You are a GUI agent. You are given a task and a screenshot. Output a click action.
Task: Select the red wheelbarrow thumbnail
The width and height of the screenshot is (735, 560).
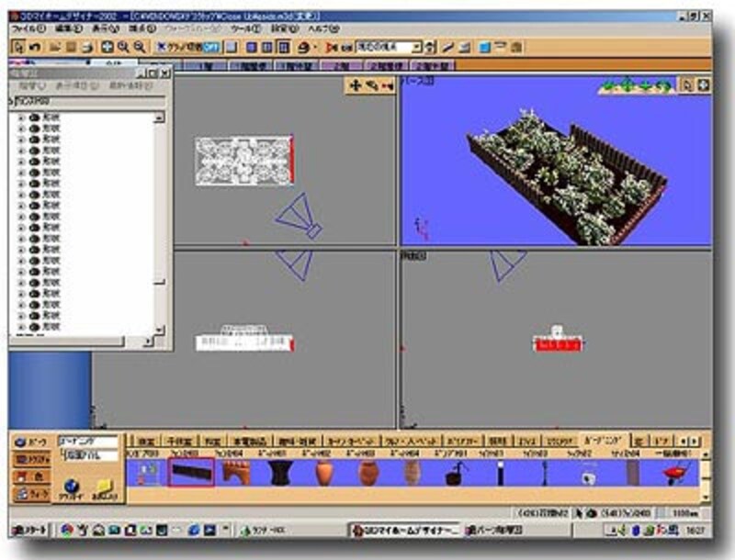click(677, 474)
